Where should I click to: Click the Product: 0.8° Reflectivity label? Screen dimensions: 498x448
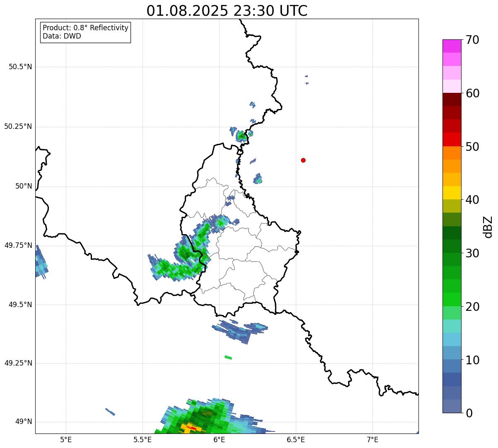[86, 28]
